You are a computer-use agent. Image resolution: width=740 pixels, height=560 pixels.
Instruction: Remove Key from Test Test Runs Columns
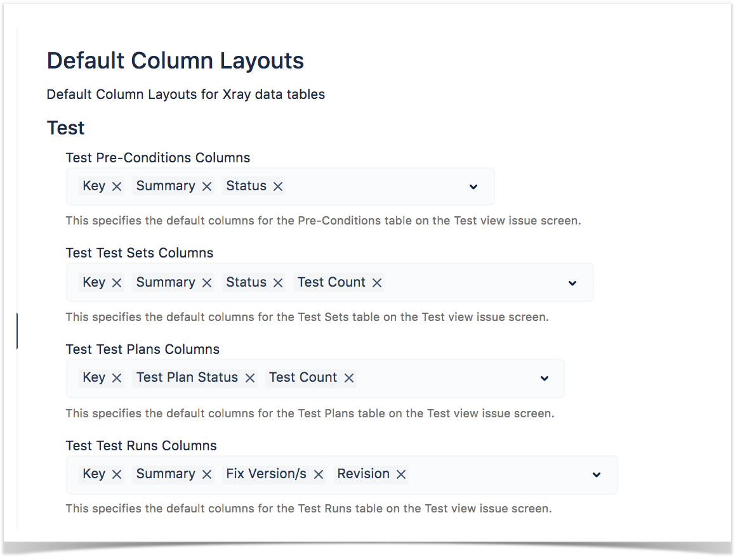click(117, 474)
